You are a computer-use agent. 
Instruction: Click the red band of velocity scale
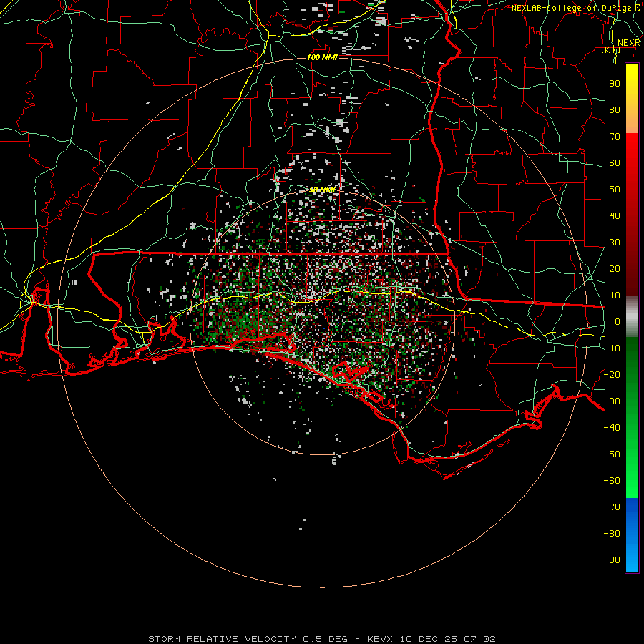[632, 215]
